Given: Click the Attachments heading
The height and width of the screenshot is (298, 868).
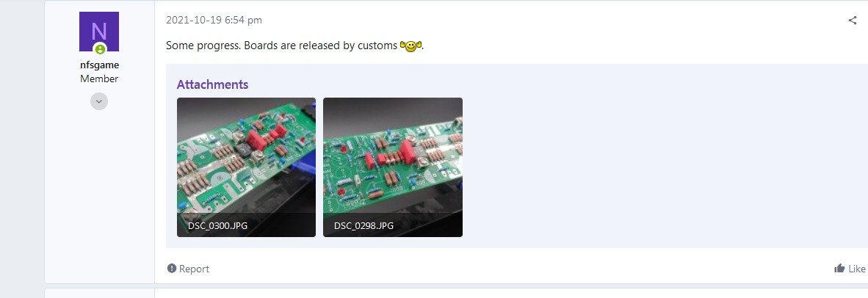Looking at the screenshot, I should point(212,84).
